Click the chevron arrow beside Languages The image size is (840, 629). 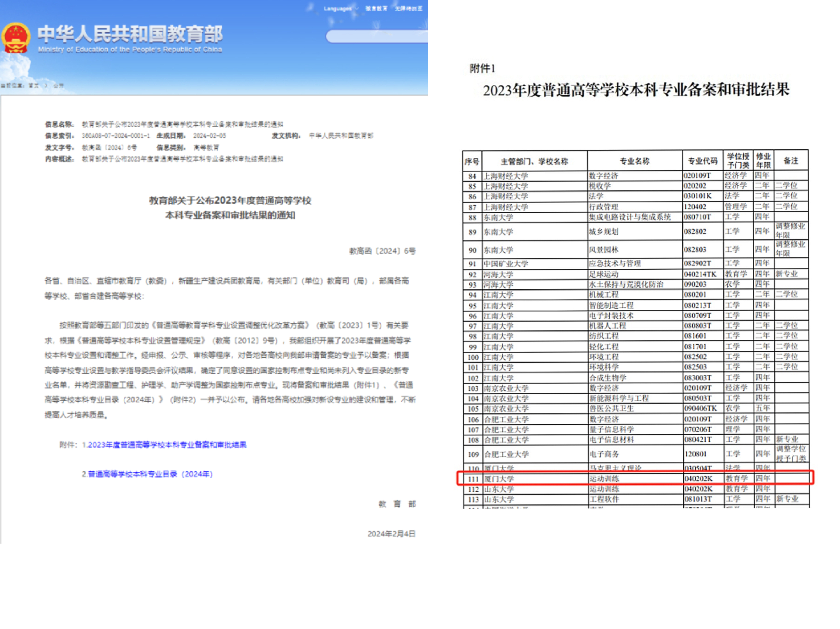click(x=357, y=8)
